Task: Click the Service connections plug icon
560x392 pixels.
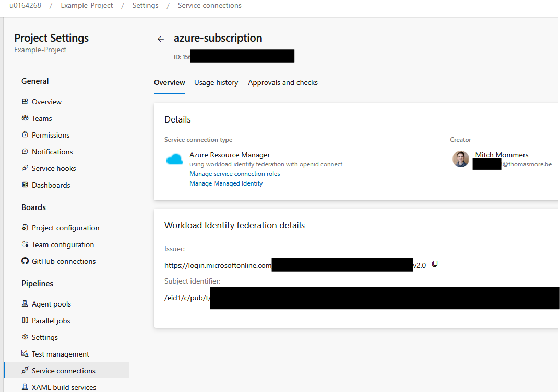Action: (x=25, y=370)
